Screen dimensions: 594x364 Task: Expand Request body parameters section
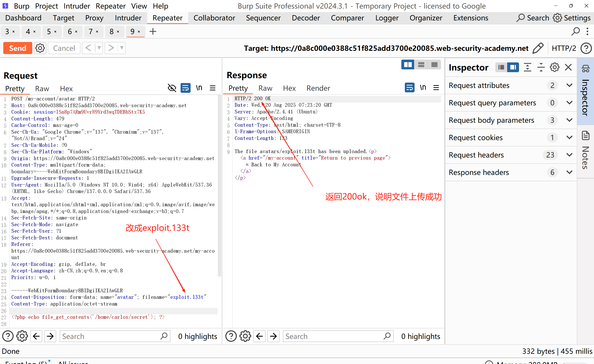tap(569, 120)
